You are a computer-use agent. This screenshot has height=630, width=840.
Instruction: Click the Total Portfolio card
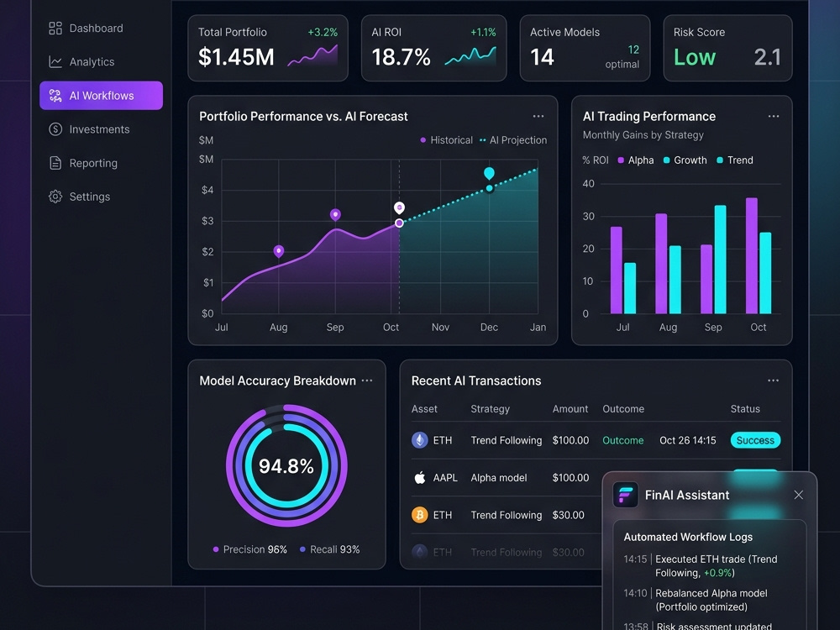(x=268, y=48)
